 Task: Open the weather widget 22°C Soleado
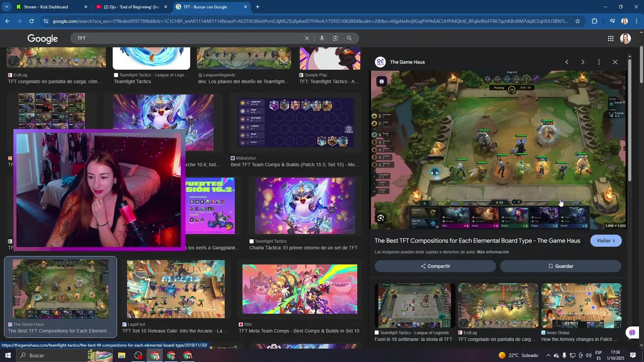(x=518, y=355)
